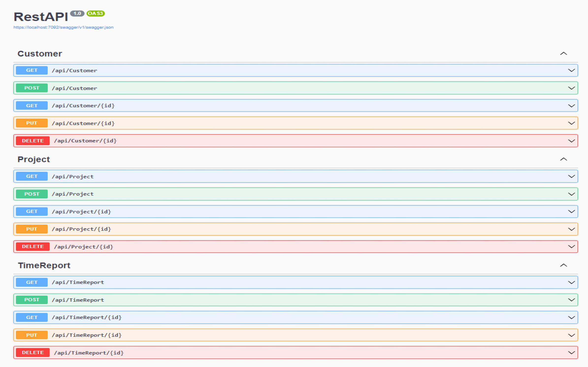Expand the PUT /api/Project/{id} chevron arrow
This screenshot has width=588, height=367.
[571, 229]
